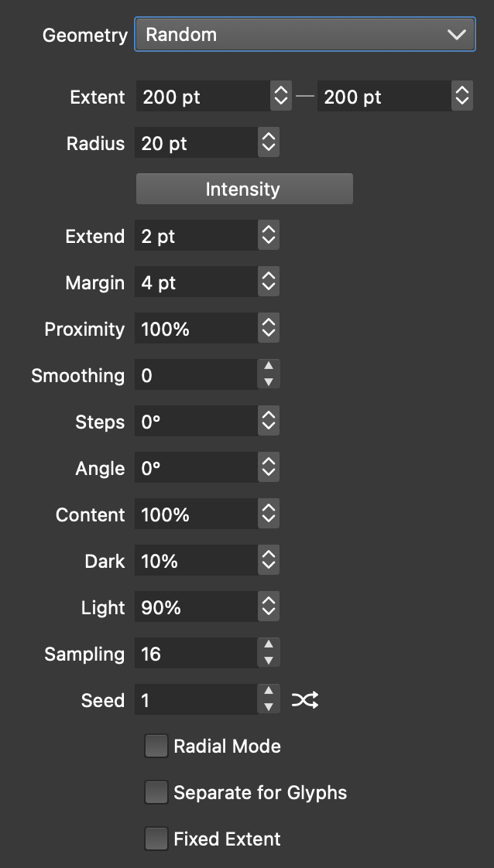Screen dimensions: 494x868
Task: Click the Smoothing down arrow
Action: [269, 382]
